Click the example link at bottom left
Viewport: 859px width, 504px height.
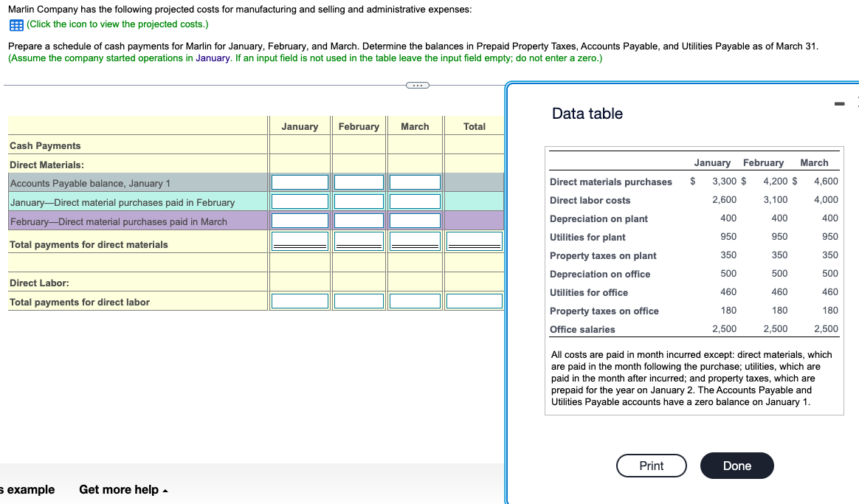27,489
